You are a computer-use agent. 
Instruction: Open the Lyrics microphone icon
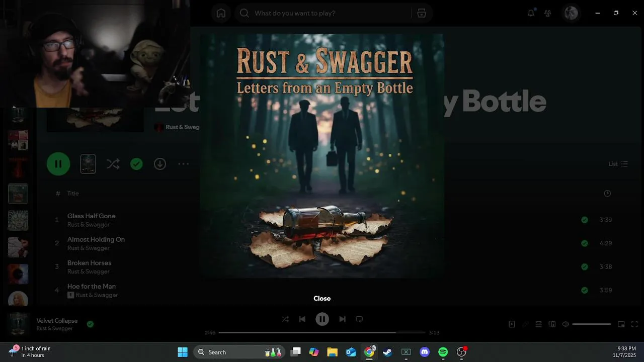(x=525, y=324)
